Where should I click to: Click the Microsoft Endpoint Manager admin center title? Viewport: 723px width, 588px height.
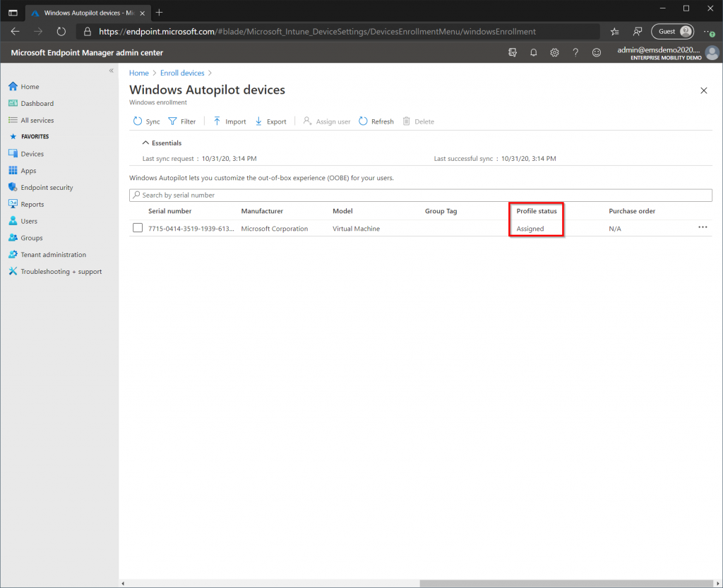[87, 52]
